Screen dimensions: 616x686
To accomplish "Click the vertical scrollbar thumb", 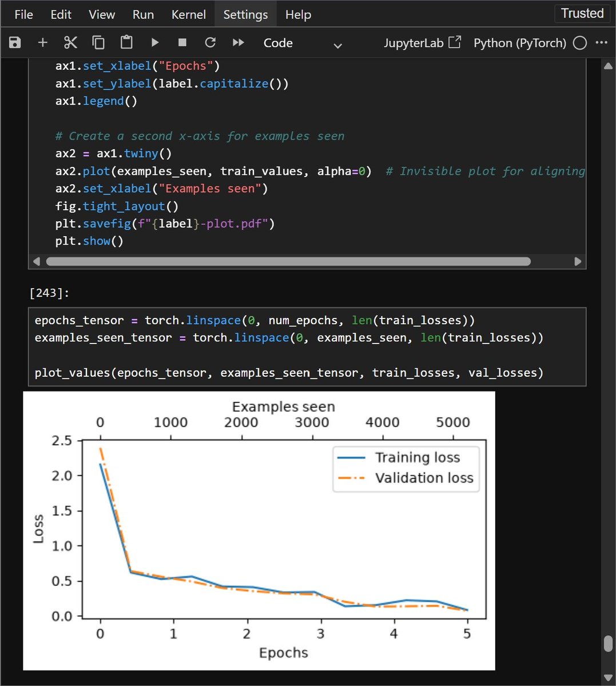I will (x=608, y=643).
